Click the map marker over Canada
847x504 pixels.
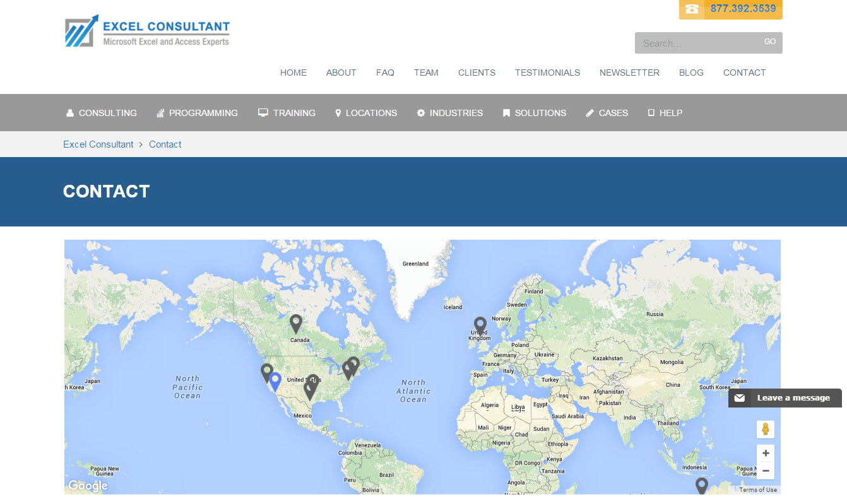[x=296, y=323]
